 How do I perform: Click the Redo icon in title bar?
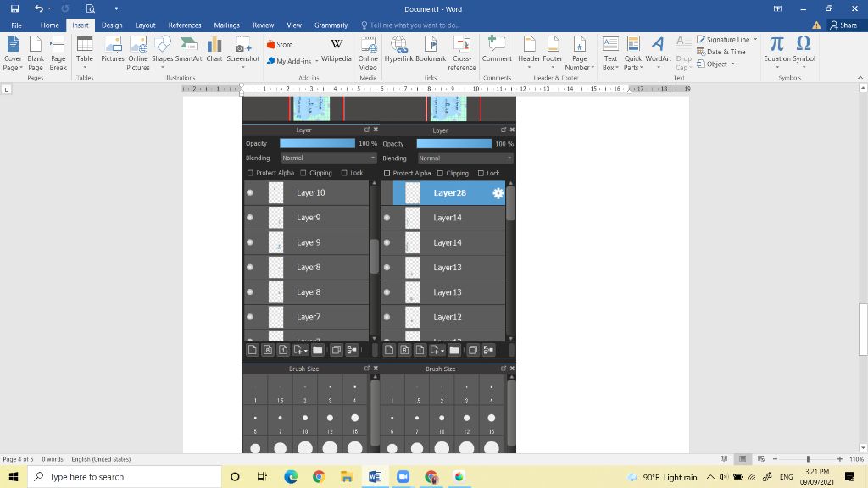click(64, 8)
